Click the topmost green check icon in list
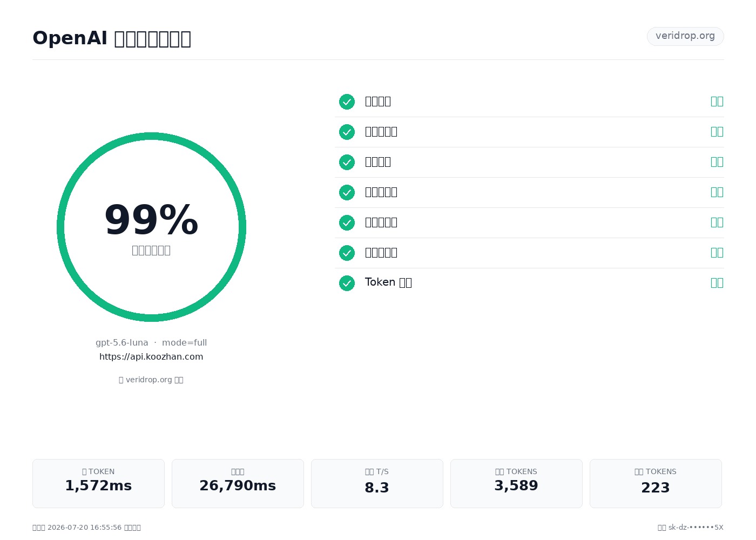Image resolution: width=756 pixels, height=540 pixels. [347, 102]
